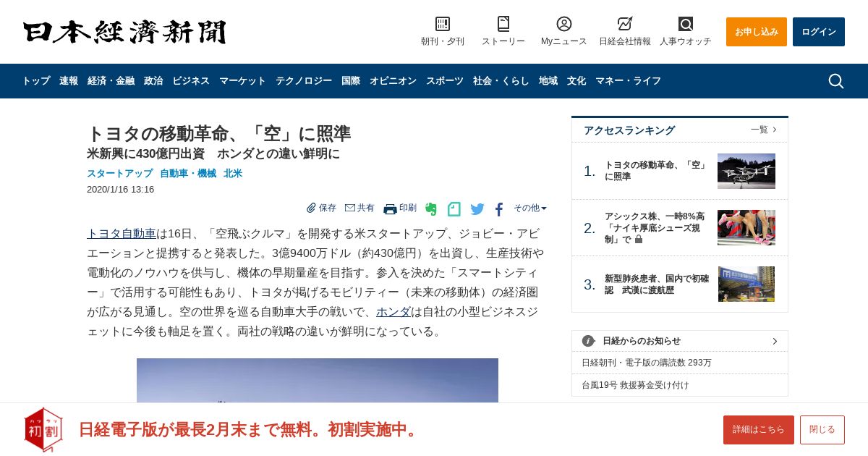Click the article headline トヨタの移動革命
This screenshot has height=456, width=868.
[218, 133]
